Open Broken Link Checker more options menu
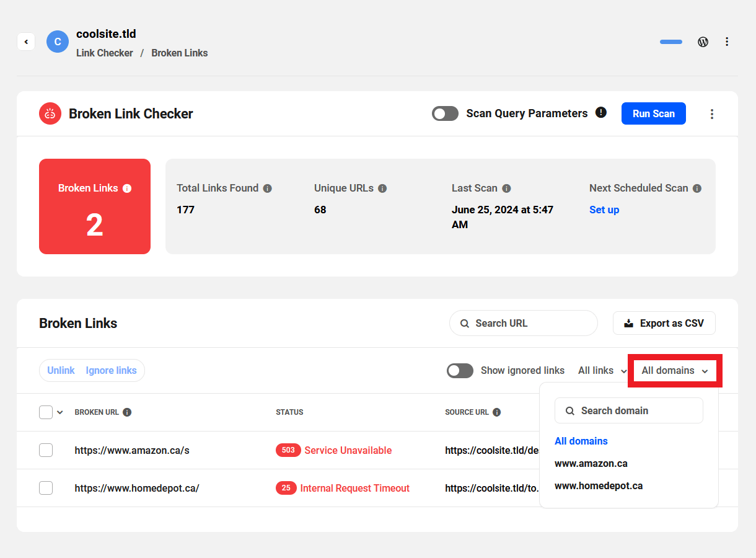 pos(712,114)
